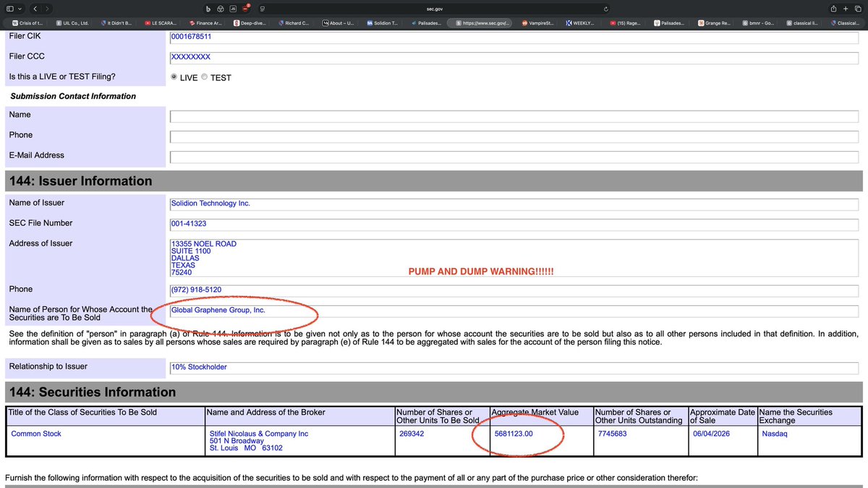
Task: Click the empty Name field under Submission Contact
Action: point(514,116)
